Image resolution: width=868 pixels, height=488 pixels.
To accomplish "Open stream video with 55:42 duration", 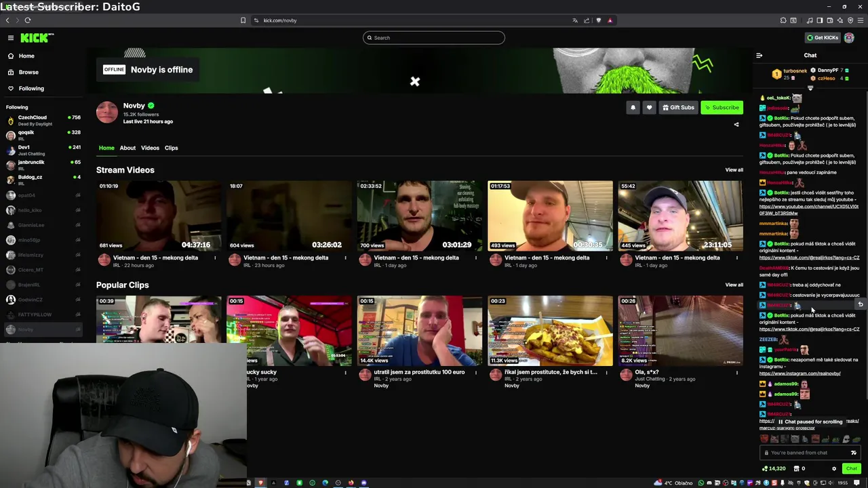I will tap(680, 216).
